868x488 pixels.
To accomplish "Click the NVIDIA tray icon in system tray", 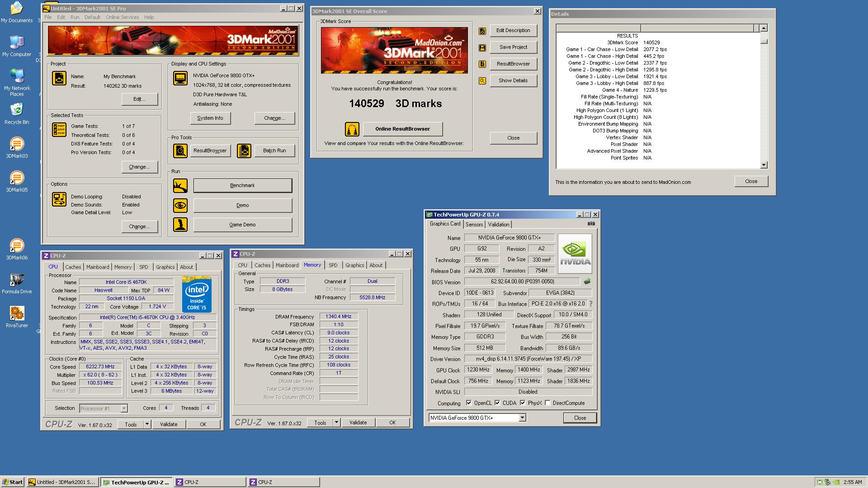I will tap(836, 482).
